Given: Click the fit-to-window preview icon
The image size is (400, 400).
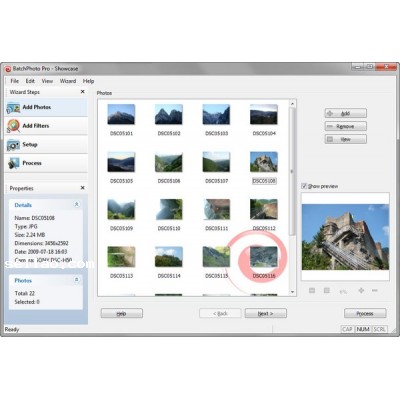Looking at the screenshot, I should pyautogui.click(x=312, y=291).
